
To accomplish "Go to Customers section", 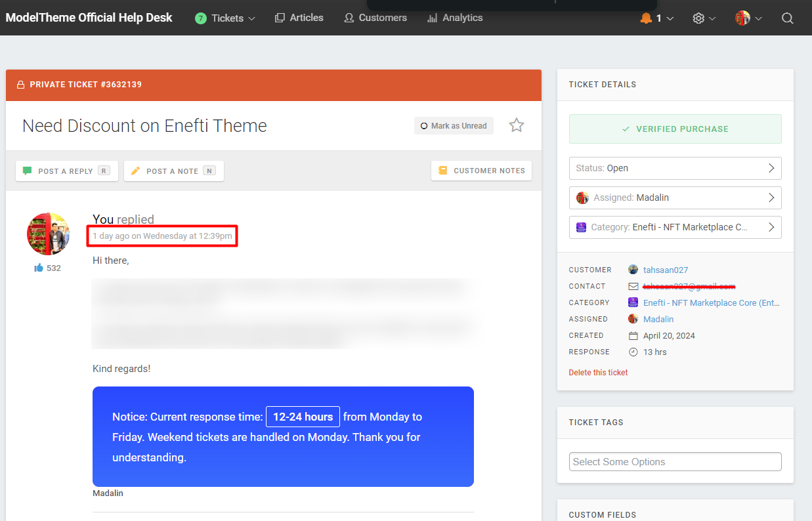I will [x=375, y=18].
